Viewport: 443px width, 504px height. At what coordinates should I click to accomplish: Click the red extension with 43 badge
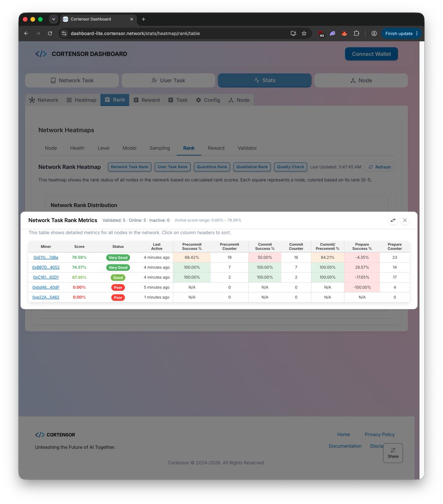point(321,34)
